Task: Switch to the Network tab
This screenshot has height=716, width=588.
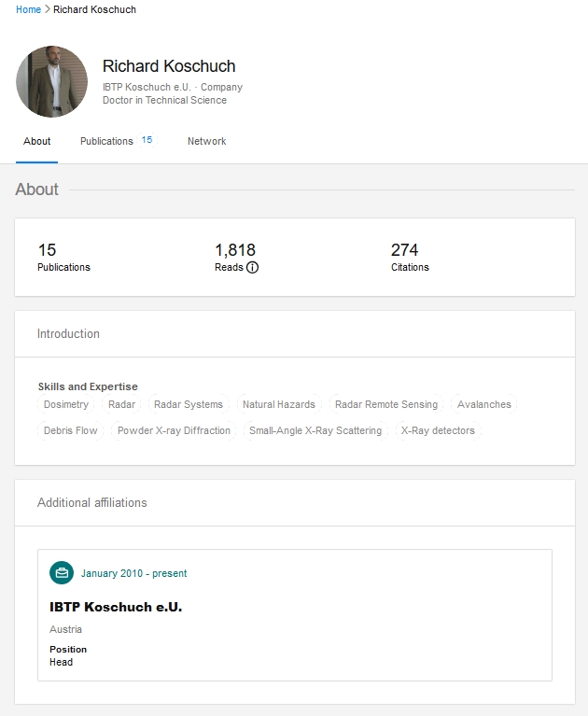Action: click(206, 141)
